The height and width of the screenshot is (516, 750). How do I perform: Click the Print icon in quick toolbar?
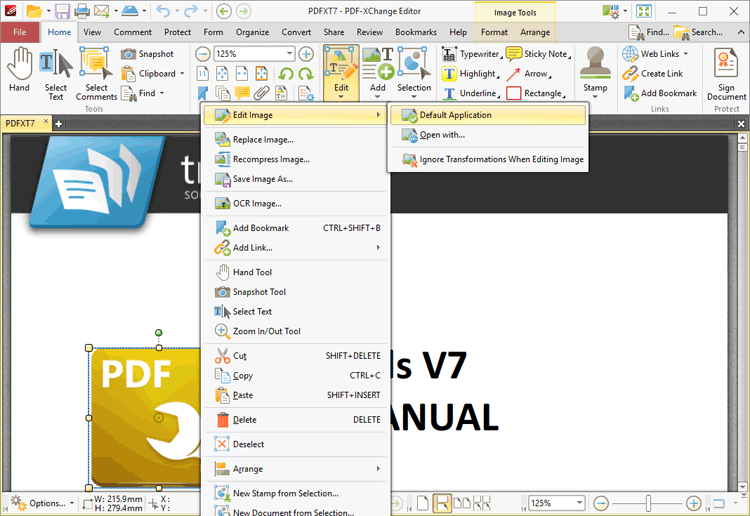pyautogui.click(x=82, y=11)
